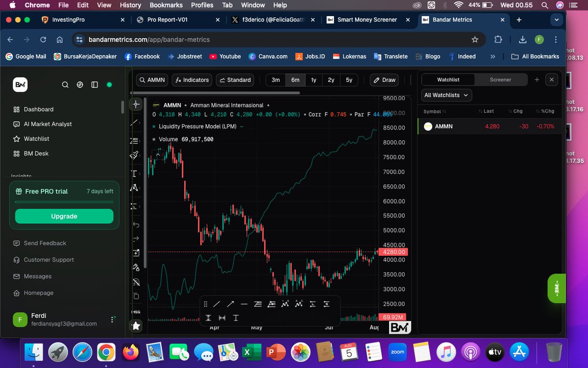Set chart range to 1y

(x=314, y=80)
